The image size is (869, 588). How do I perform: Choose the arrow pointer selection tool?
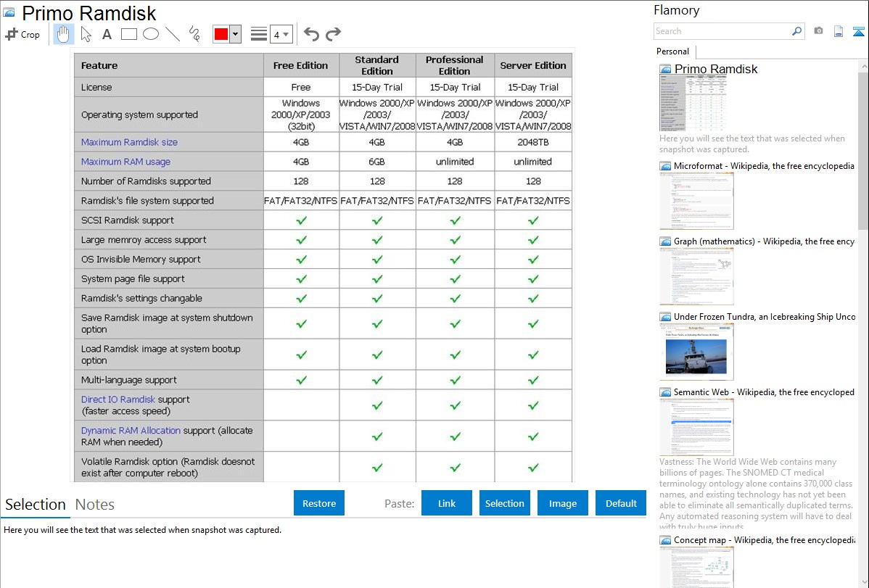click(x=86, y=34)
